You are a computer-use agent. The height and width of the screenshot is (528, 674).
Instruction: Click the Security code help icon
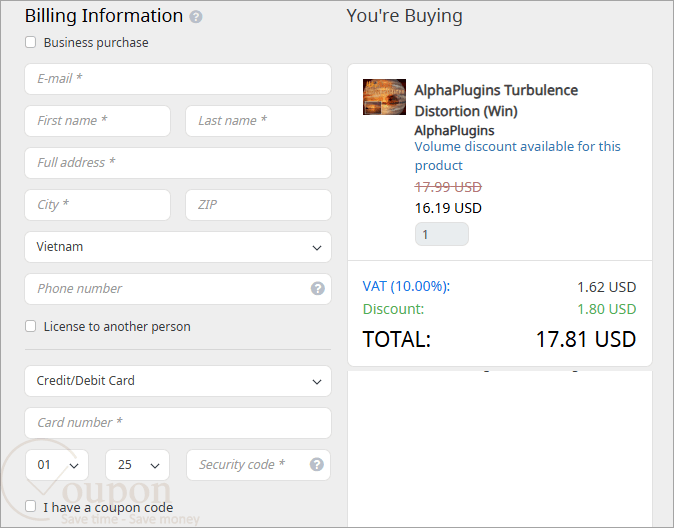tap(317, 464)
